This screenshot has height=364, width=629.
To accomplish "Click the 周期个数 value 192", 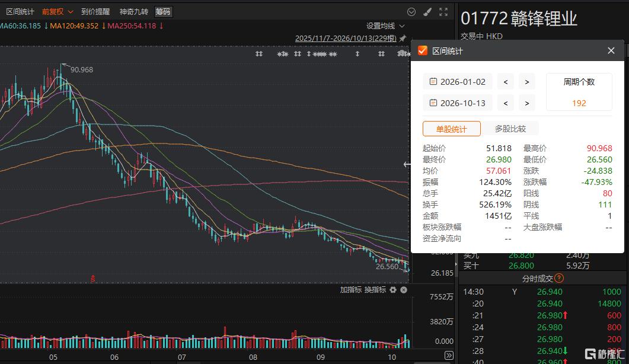I will 579,103.
